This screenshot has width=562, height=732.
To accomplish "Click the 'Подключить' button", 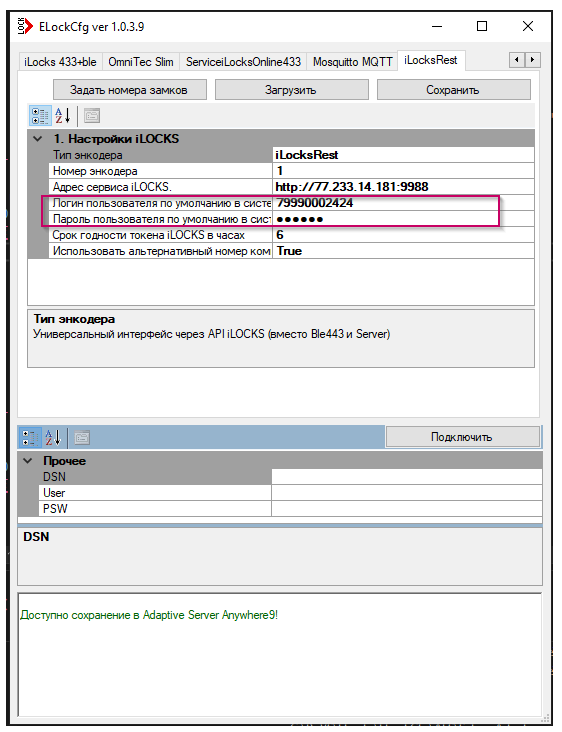I will pos(462,437).
